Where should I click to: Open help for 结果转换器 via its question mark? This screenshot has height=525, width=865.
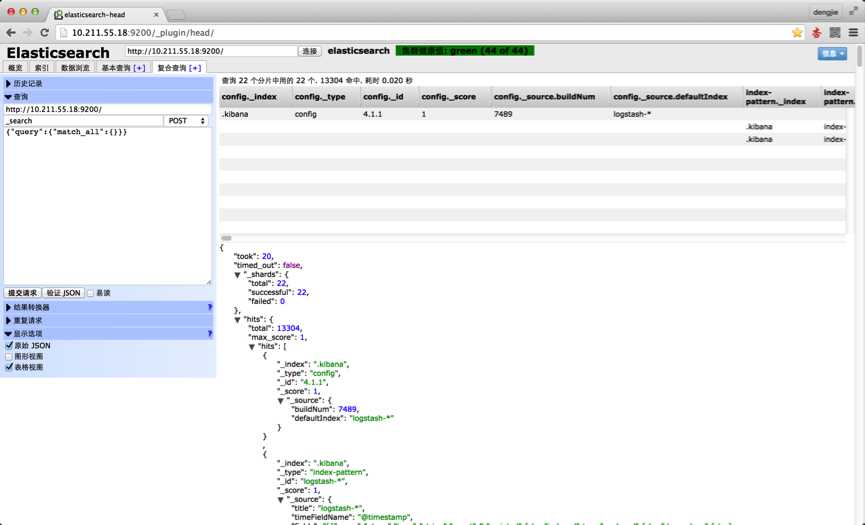[210, 307]
